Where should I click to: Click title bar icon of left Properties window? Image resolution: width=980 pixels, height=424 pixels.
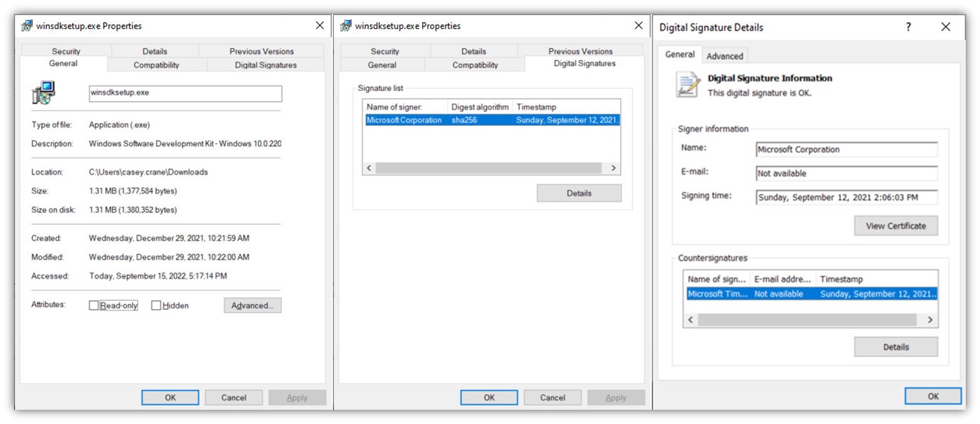tap(26, 26)
